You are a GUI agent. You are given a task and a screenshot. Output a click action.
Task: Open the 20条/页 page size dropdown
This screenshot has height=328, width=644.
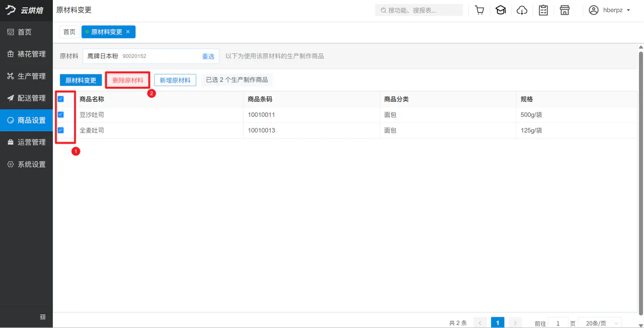pyautogui.click(x=600, y=323)
